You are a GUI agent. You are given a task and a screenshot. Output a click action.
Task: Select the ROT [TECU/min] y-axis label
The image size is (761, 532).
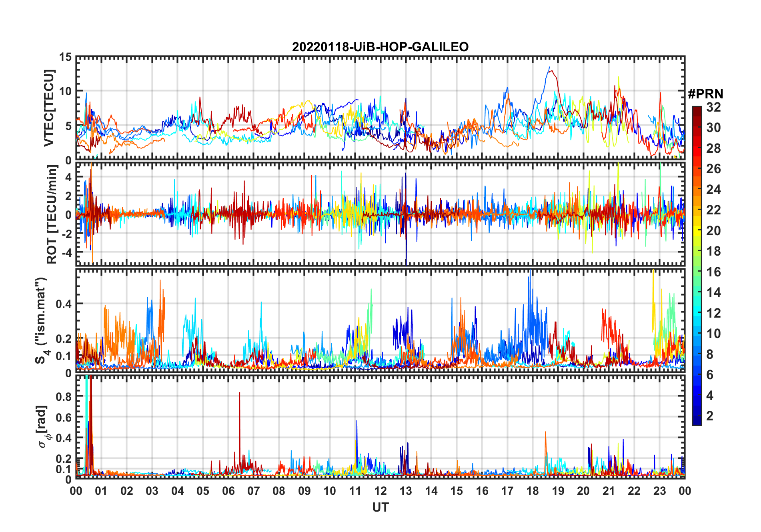[52, 214]
